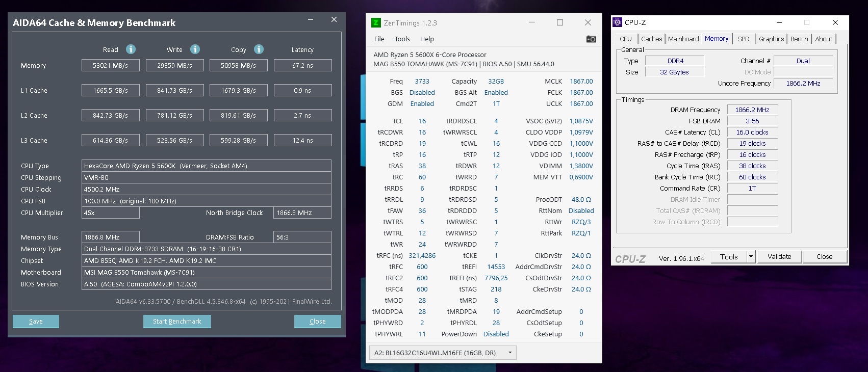Click the CPU-Z title bar icon

click(x=617, y=22)
